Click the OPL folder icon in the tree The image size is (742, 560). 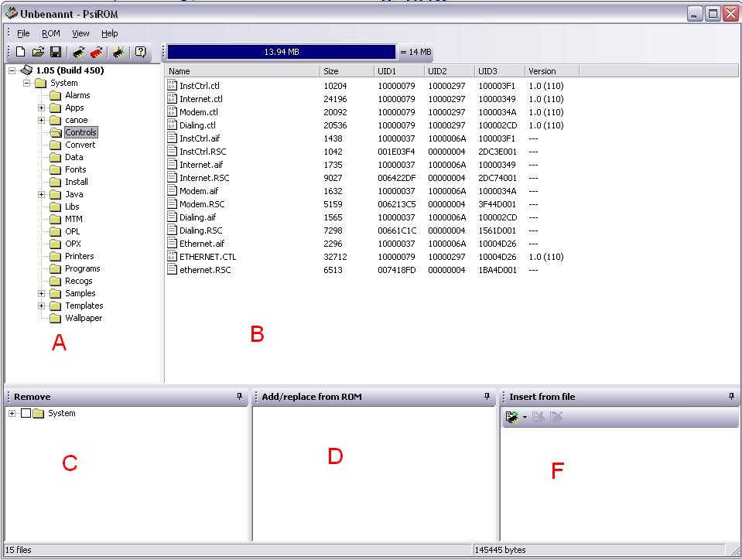coord(56,231)
